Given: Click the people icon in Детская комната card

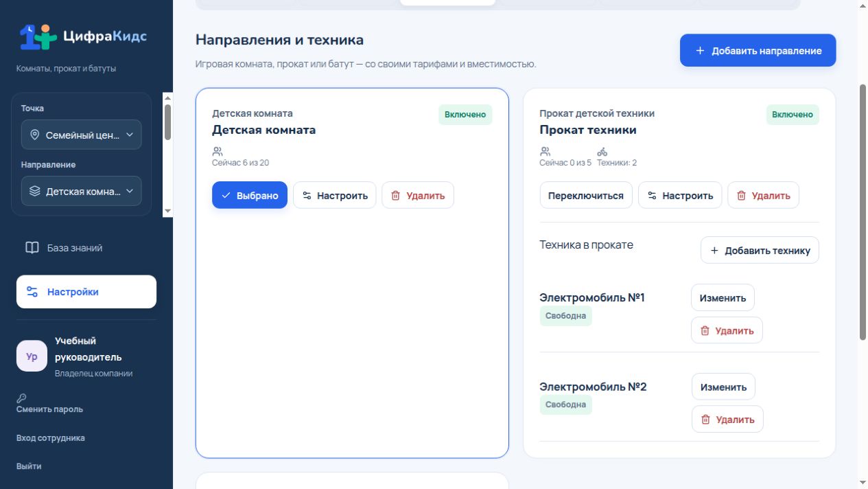Looking at the screenshot, I should click(218, 152).
